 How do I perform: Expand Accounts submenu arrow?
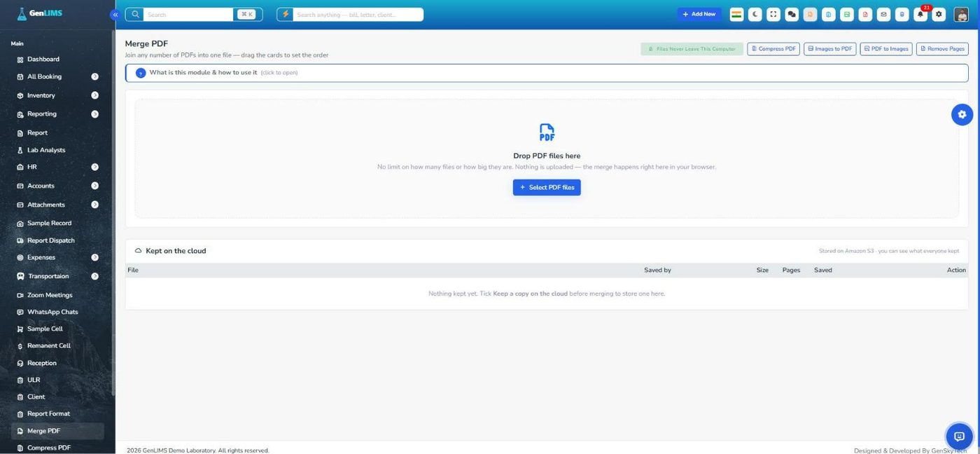point(94,186)
